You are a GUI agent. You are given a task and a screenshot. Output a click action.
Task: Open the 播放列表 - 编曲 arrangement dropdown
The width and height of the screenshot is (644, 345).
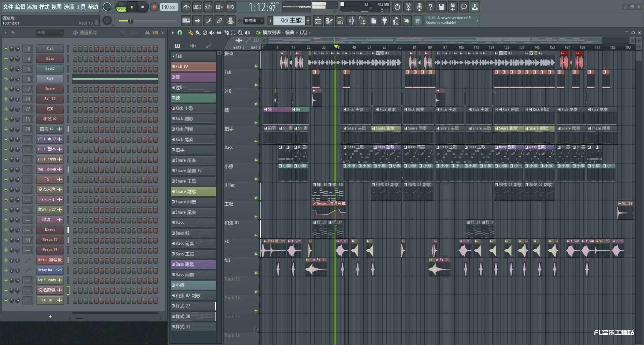point(278,33)
